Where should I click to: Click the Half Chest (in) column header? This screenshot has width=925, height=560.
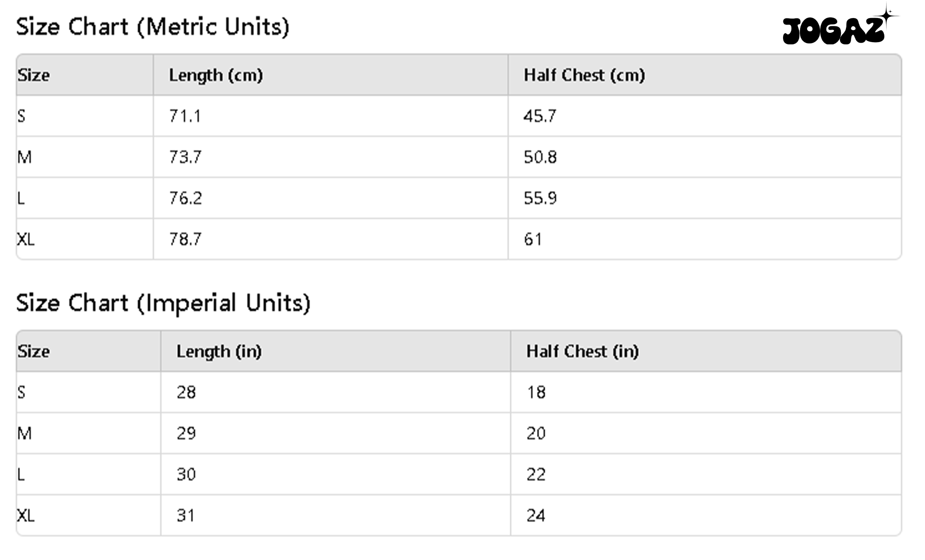[x=582, y=351]
